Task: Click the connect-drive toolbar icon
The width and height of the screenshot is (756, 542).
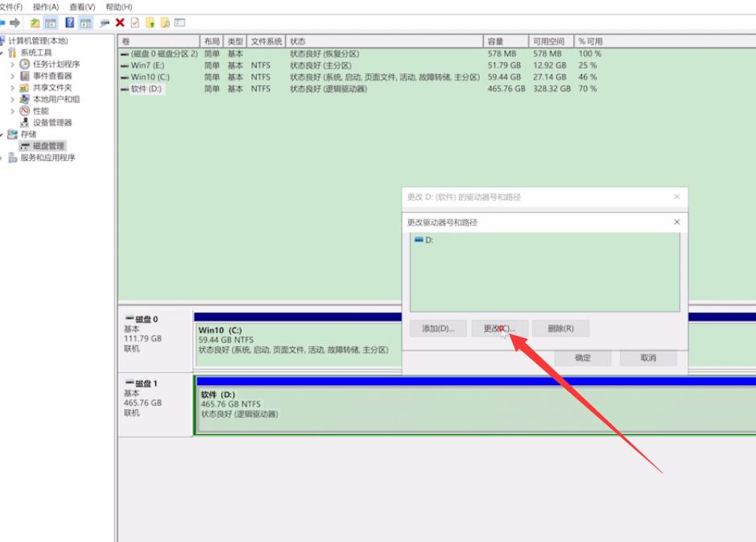Action: pyautogui.click(x=105, y=23)
